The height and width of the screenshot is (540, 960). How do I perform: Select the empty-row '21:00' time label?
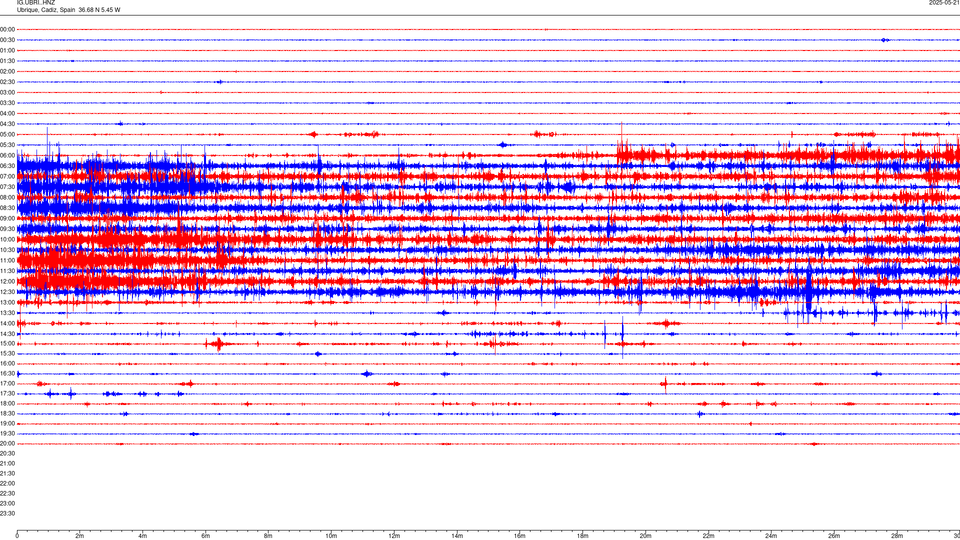point(7,463)
